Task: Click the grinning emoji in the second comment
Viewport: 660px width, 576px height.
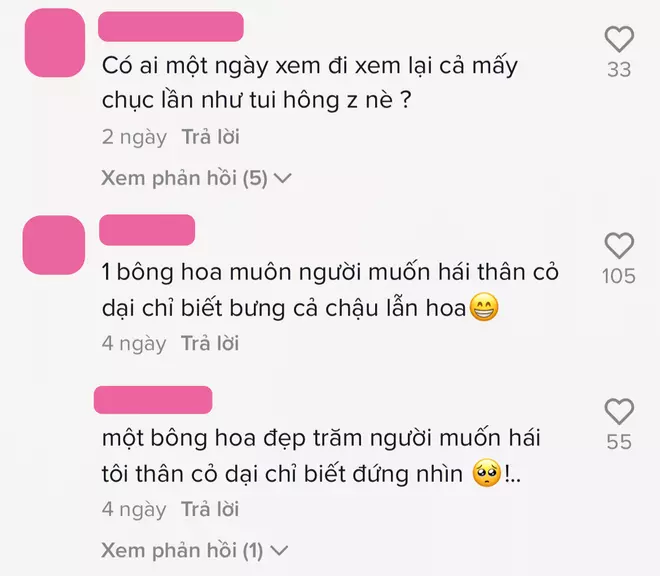Action: [484, 308]
